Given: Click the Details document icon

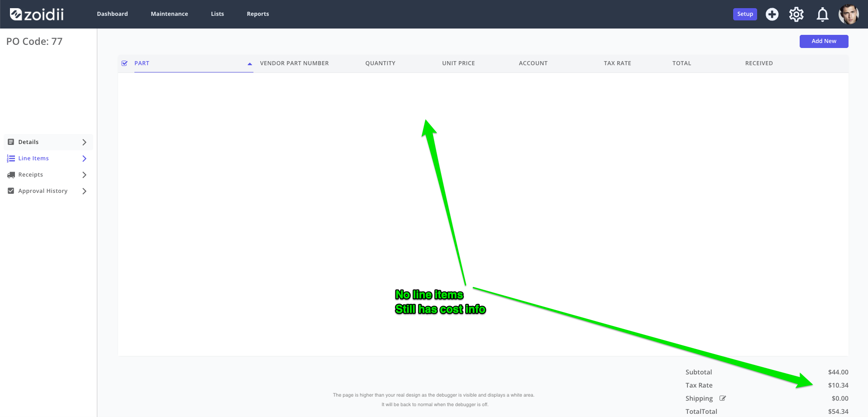Looking at the screenshot, I should tap(11, 142).
